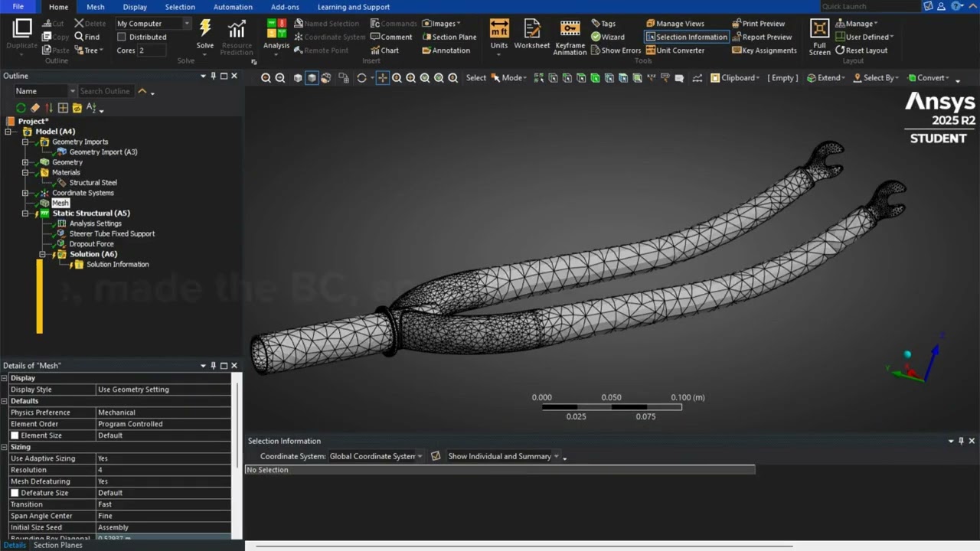The image size is (980, 551).
Task: Click the zoom out magnifier icon
Action: (279, 78)
